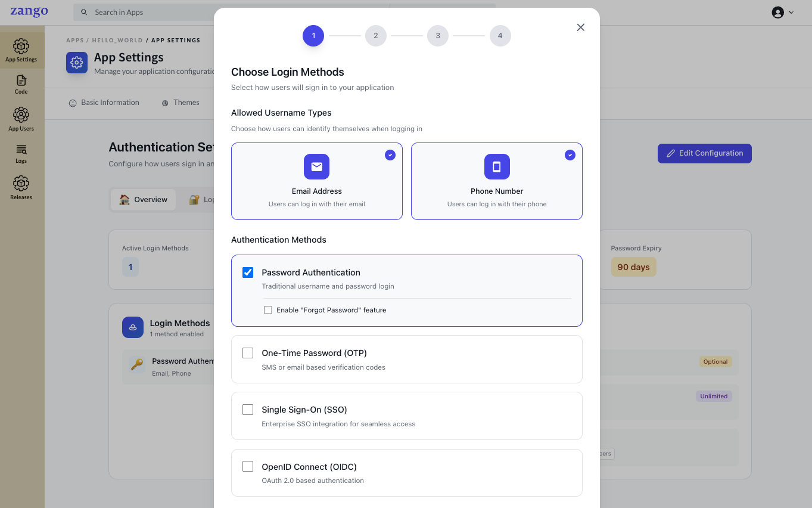Click the Edit Configuration button

(x=705, y=153)
